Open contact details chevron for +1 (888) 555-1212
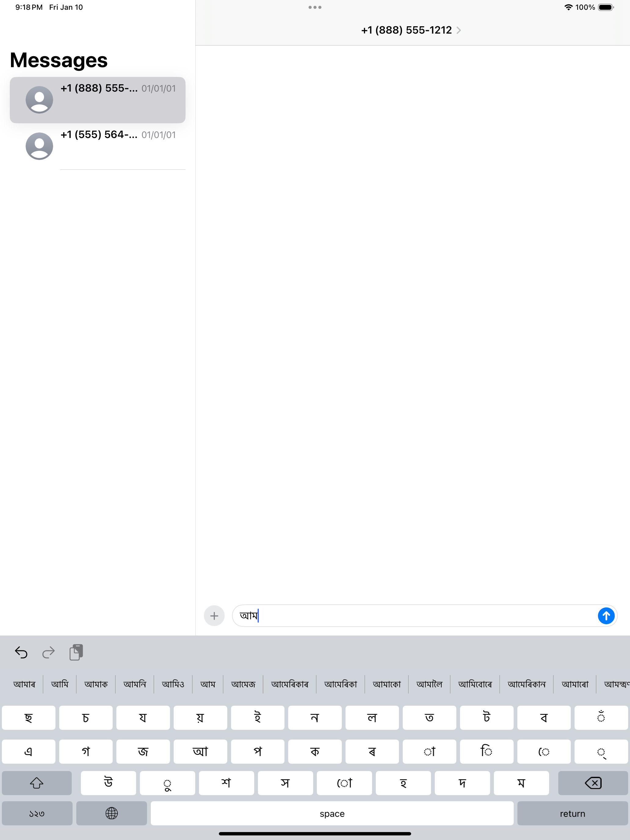The width and height of the screenshot is (630, 840). pos(459,30)
